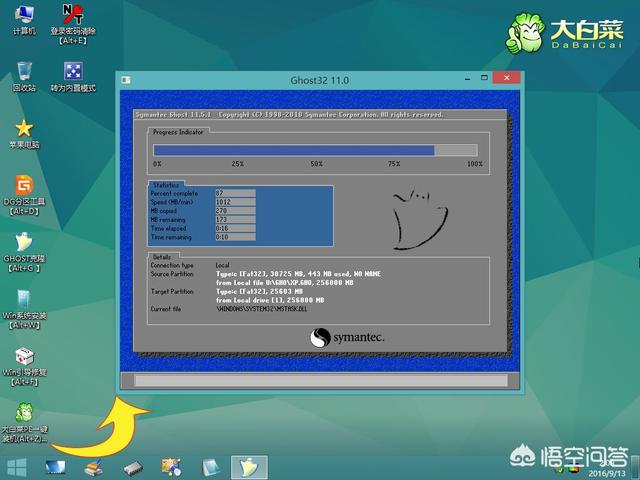Click the Time elapsed value 0:16
The height and width of the screenshot is (480, 640).
point(236,228)
